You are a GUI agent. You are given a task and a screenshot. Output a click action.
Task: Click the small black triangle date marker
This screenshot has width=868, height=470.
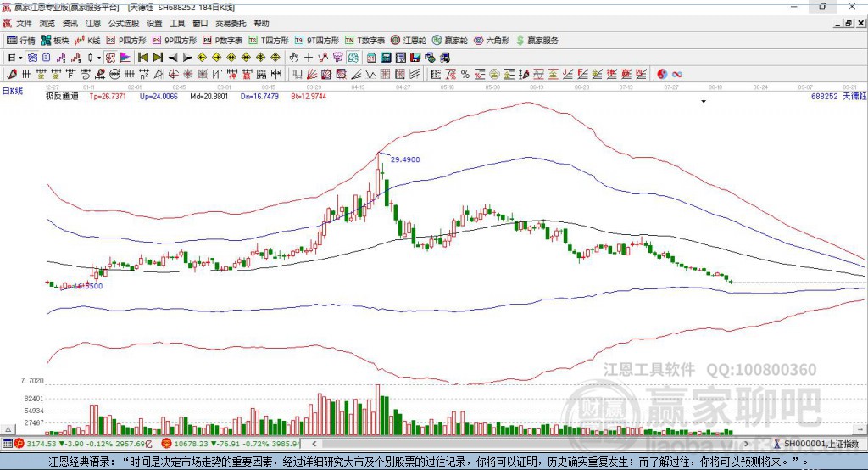[704, 102]
